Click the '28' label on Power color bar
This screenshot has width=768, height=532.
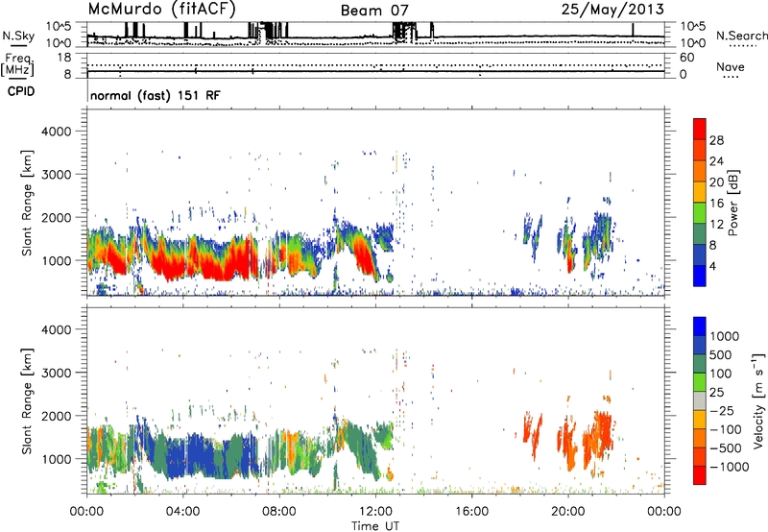(716, 140)
